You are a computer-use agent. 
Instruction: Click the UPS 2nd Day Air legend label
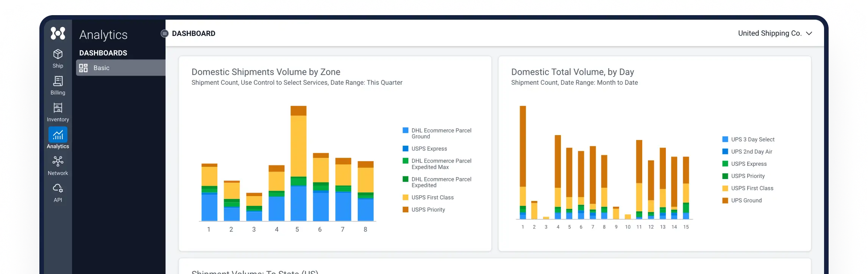(752, 152)
